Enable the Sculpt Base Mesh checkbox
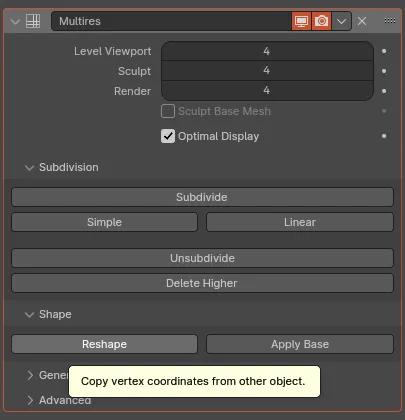 pyautogui.click(x=168, y=111)
